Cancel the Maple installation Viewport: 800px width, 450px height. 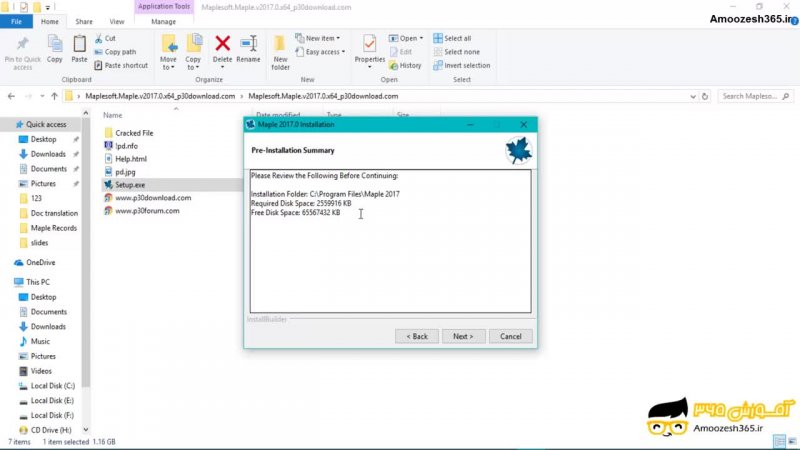click(510, 336)
